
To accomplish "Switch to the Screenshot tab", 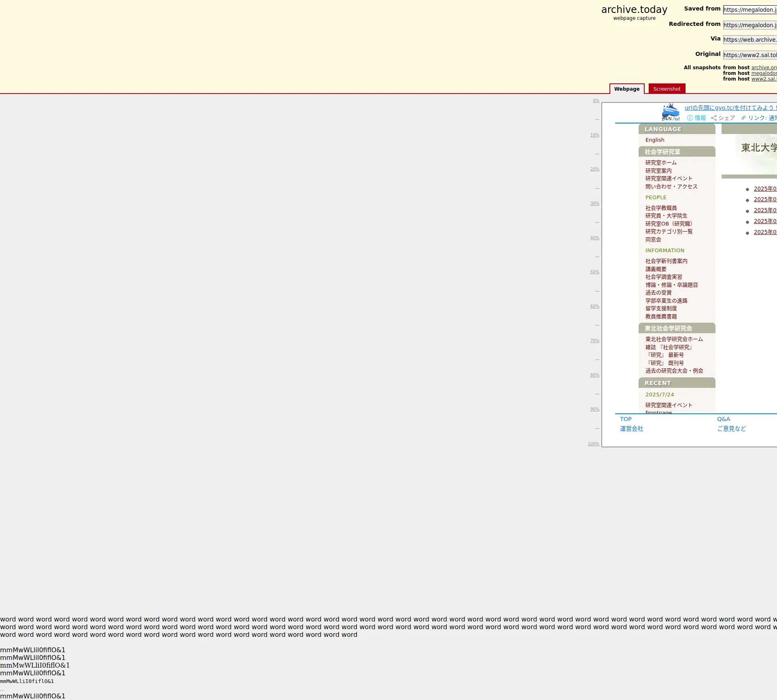I will 667,89.
